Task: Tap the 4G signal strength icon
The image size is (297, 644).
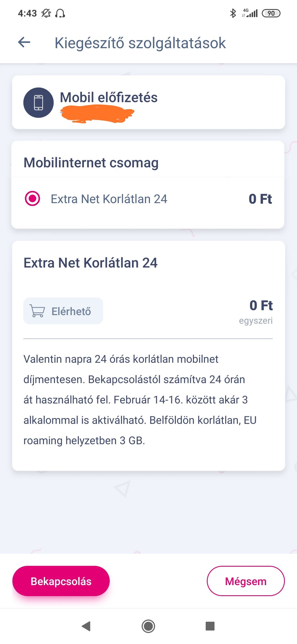Action: 250,13
